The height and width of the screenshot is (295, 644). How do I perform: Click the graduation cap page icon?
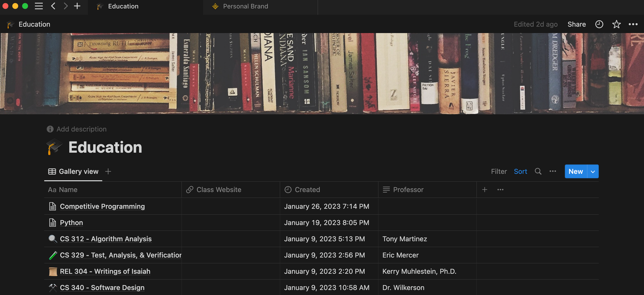click(54, 147)
